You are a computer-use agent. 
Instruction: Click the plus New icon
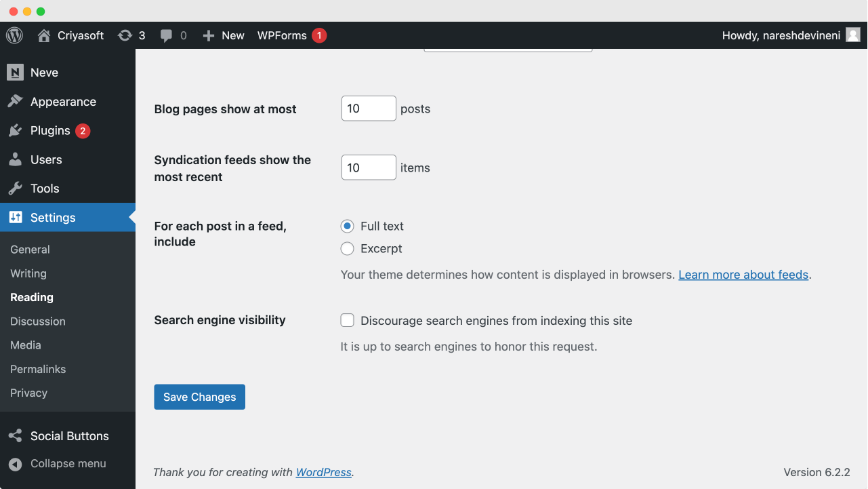209,35
